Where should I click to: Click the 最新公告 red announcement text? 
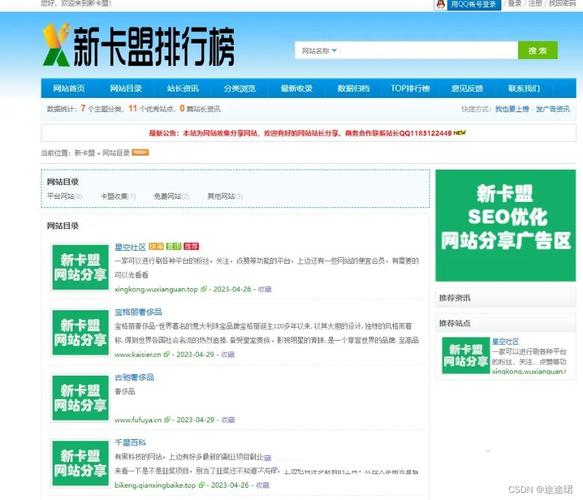(300, 133)
